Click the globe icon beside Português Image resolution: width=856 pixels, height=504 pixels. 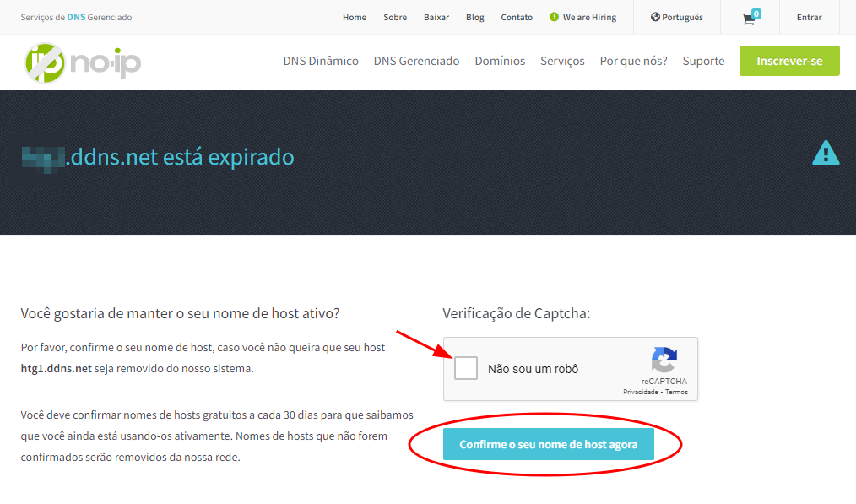click(x=655, y=17)
